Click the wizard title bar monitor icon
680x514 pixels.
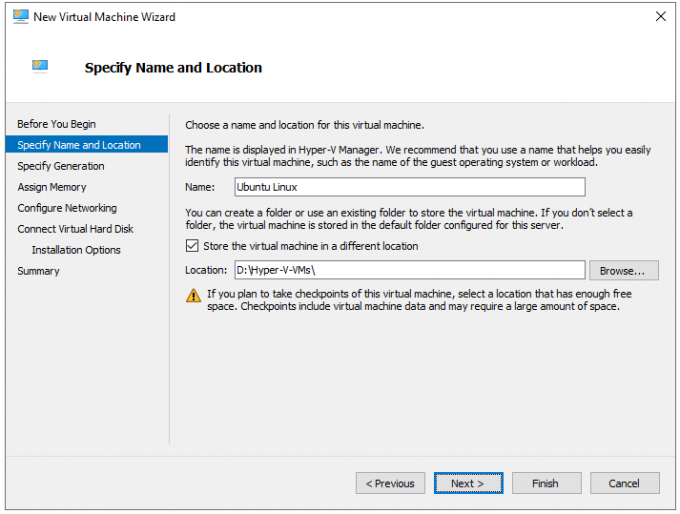pos(20,16)
